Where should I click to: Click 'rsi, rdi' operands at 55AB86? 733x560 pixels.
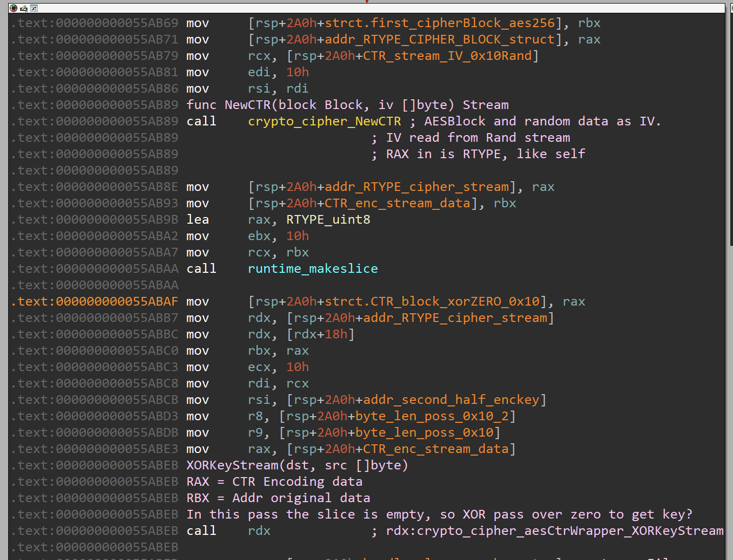(x=278, y=89)
